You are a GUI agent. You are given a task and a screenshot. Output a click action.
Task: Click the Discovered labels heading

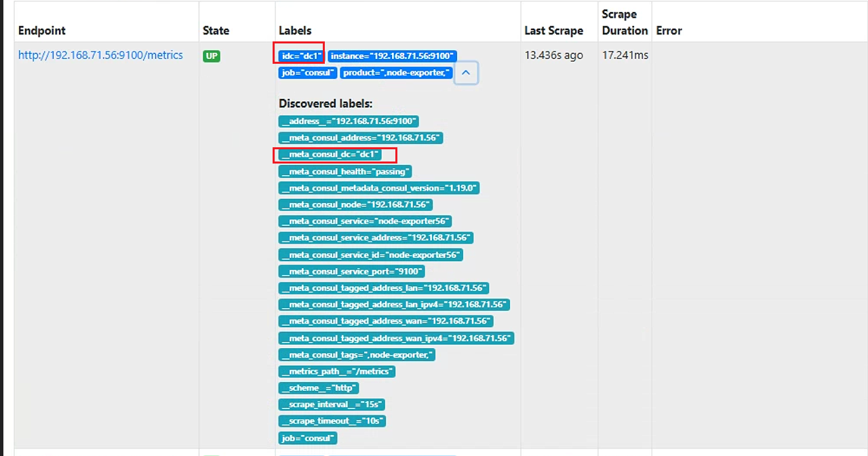[325, 104]
